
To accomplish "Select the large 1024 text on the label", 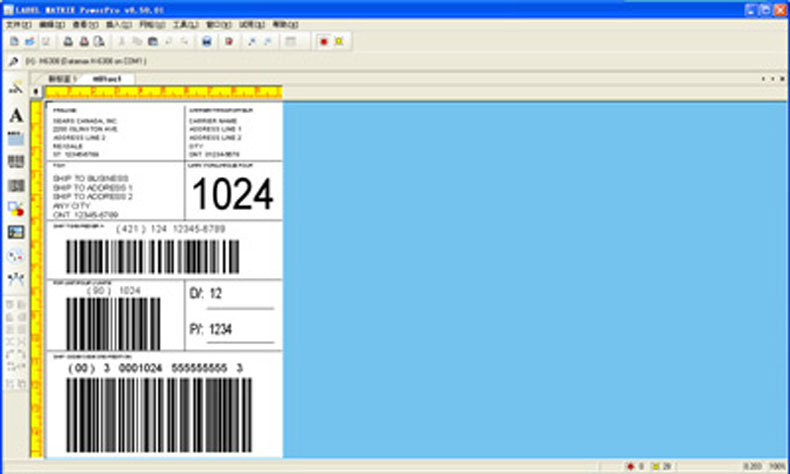I will tap(233, 194).
